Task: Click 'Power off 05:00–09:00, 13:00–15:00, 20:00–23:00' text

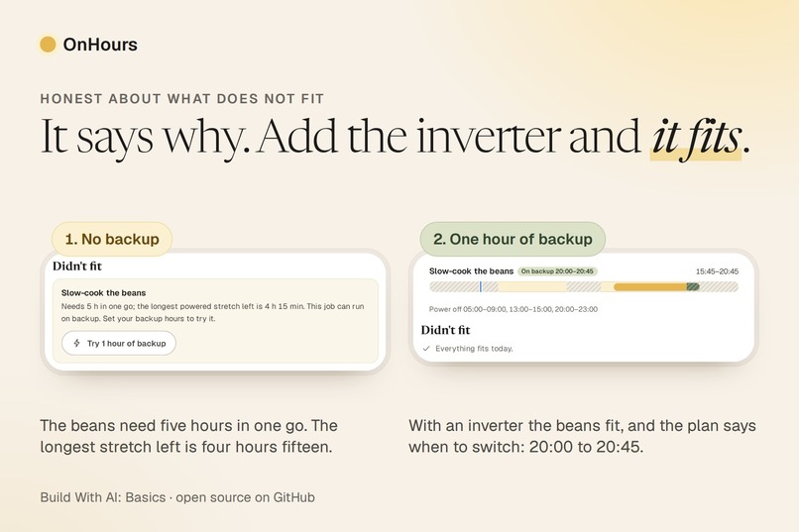Action: pyautogui.click(x=514, y=309)
